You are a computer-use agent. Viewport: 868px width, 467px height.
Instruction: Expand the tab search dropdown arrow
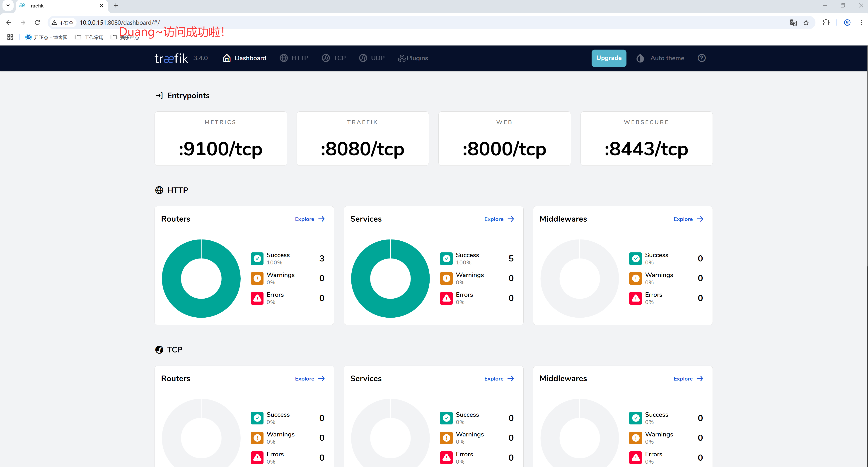(8, 5)
